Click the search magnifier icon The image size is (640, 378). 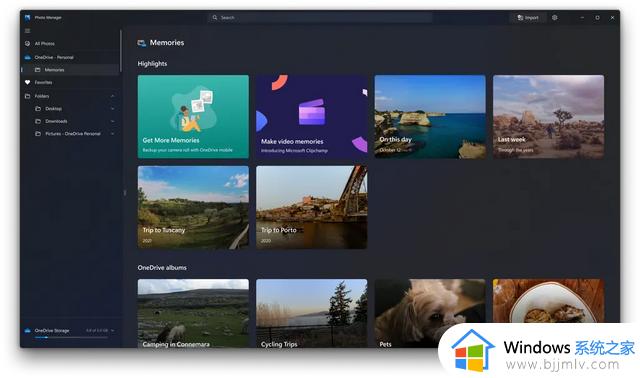coord(215,18)
